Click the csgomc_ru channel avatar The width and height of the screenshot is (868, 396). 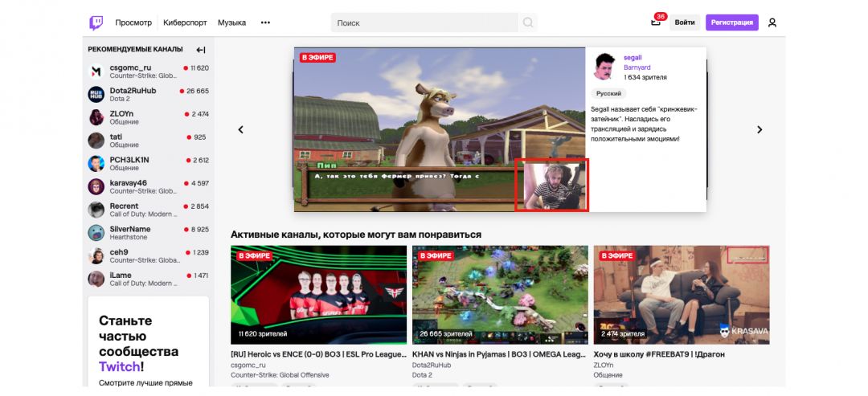(96, 71)
